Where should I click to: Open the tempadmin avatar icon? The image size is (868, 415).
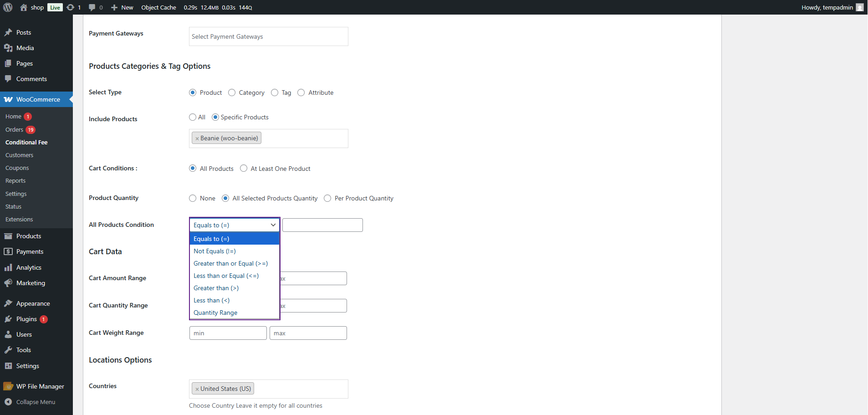(x=860, y=7)
